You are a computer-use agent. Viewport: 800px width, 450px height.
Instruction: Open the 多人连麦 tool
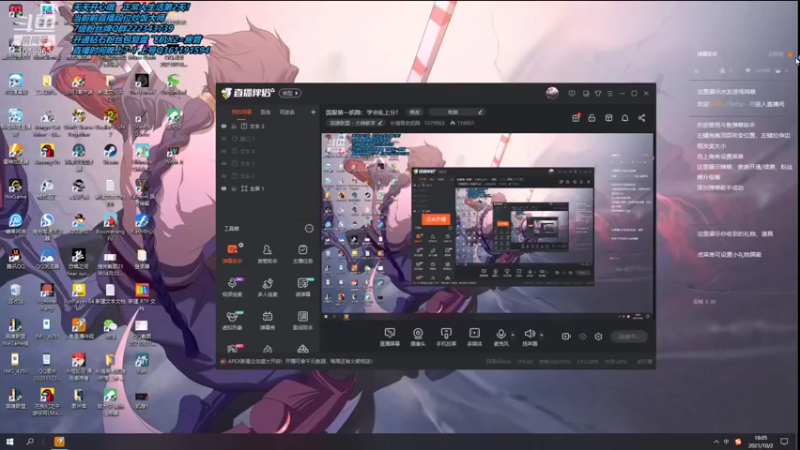pyautogui.click(x=267, y=287)
